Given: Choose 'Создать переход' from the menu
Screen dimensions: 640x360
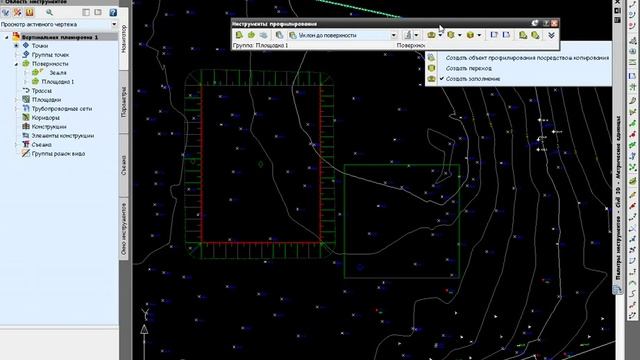Looking at the screenshot, I should 469,69.
